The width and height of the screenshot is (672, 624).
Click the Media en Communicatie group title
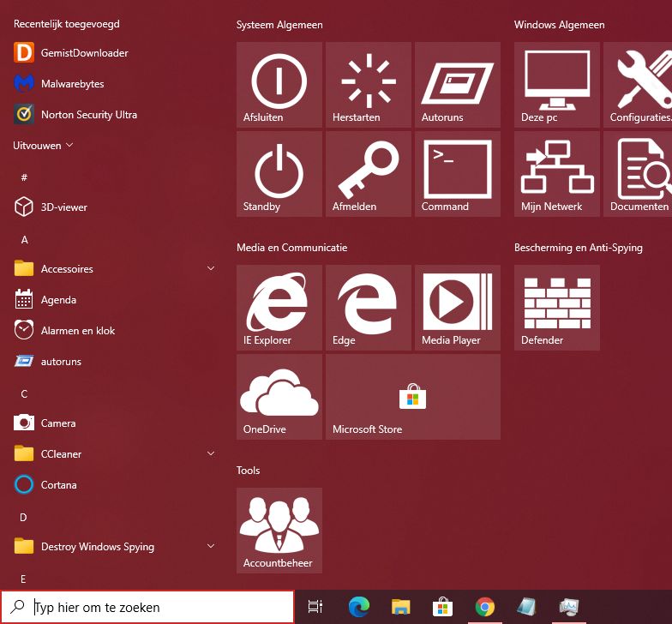click(x=291, y=248)
